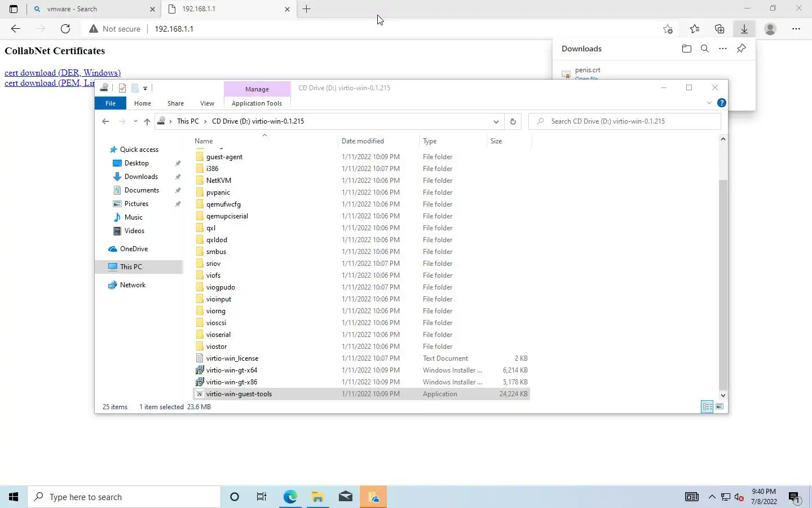The height and width of the screenshot is (508, 812).
Task: Switch to details view in Explorer
Action: [x=707, y=406]
